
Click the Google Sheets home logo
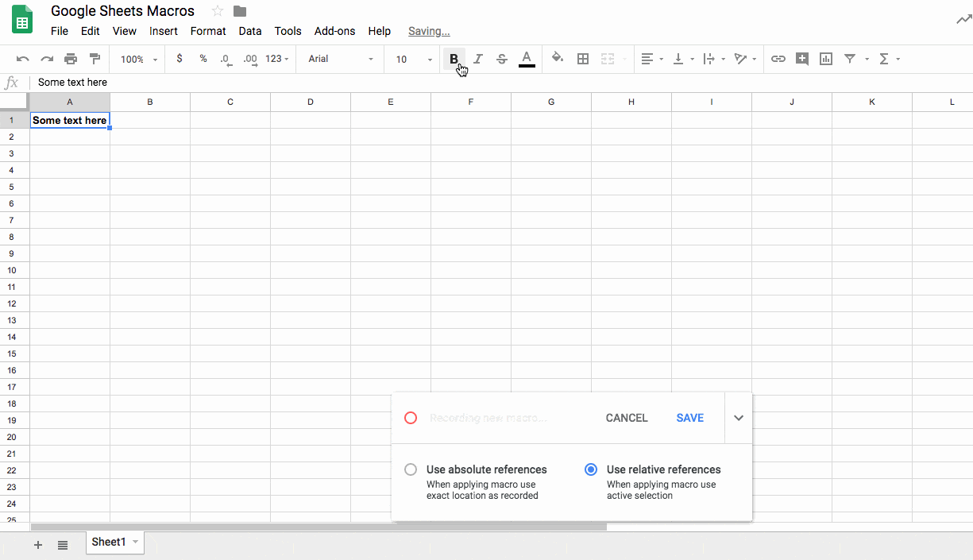coord(22,21)
